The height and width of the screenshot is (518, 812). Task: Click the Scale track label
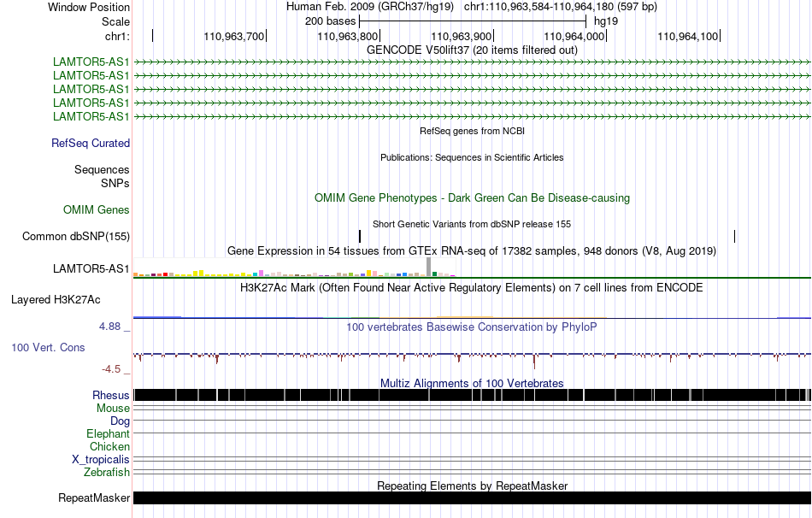[x=115, y=21]
